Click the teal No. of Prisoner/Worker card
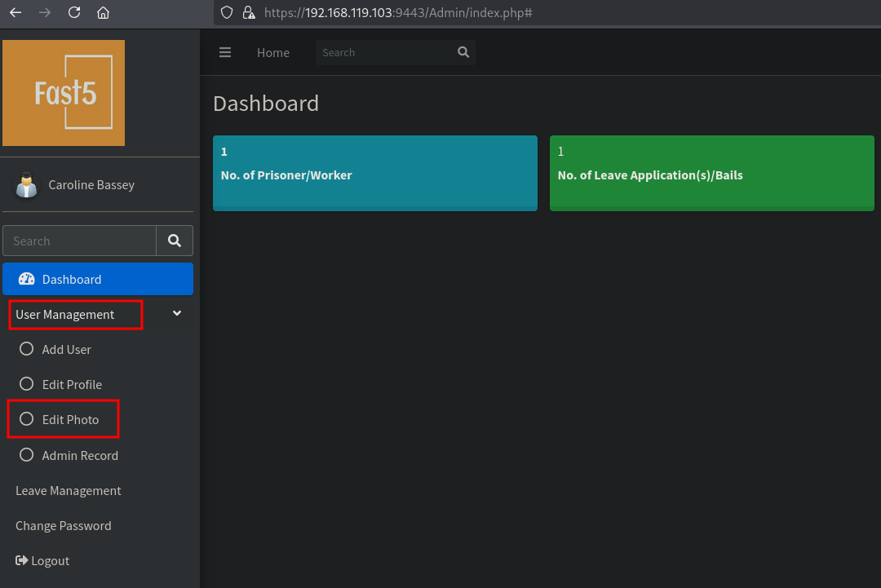The height and width of the screenshot is (588, 881). point(374,173)
